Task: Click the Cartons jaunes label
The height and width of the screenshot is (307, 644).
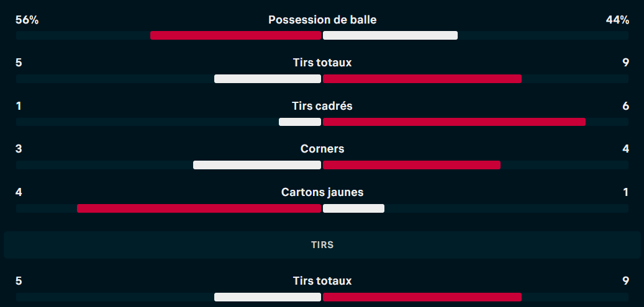Action: coord(322,192)
